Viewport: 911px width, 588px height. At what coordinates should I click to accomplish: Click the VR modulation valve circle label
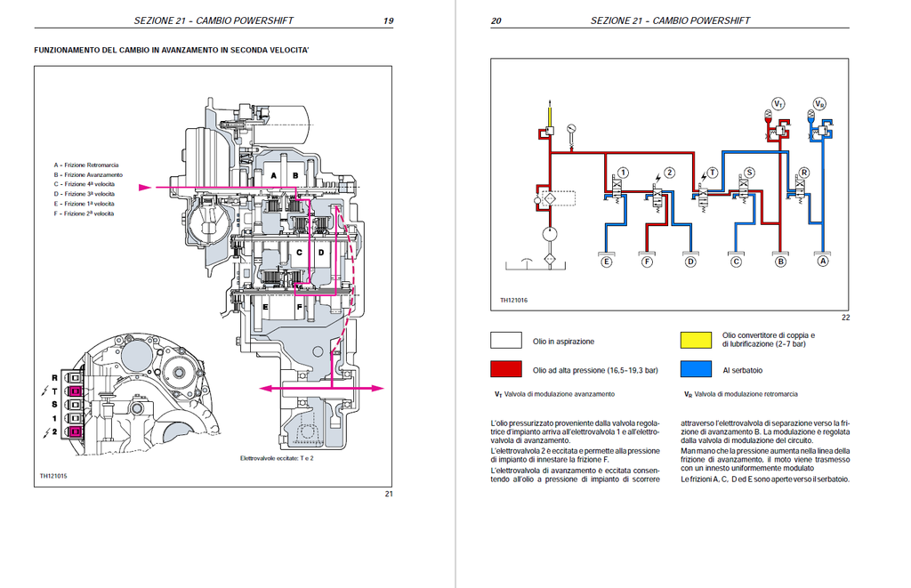(x=819, y=104)
